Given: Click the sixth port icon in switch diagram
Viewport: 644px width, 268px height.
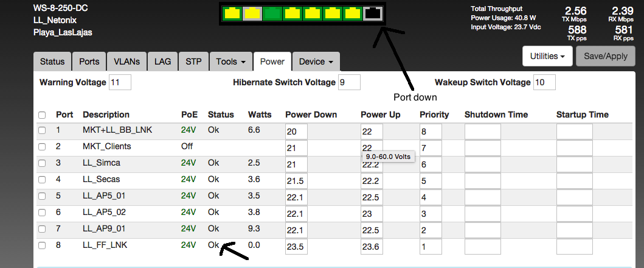Looking at the screenshot, I should [332, 13].
